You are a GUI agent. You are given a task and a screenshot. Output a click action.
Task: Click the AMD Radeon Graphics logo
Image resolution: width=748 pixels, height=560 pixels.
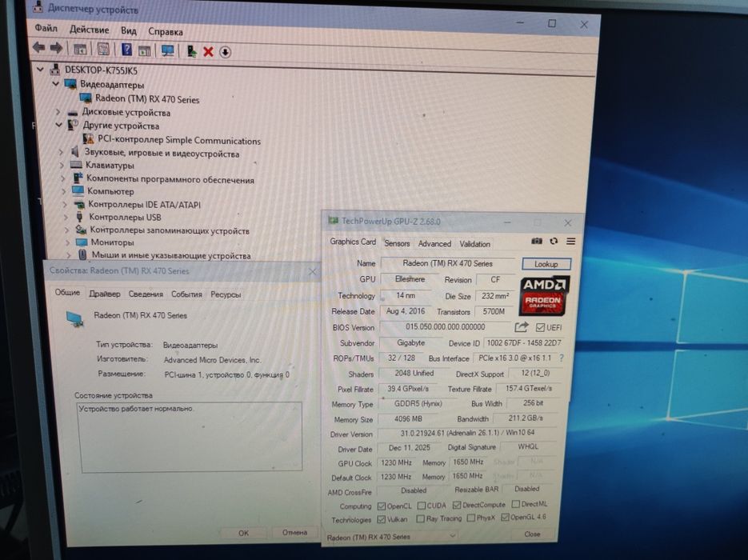[x=543, y=296]
